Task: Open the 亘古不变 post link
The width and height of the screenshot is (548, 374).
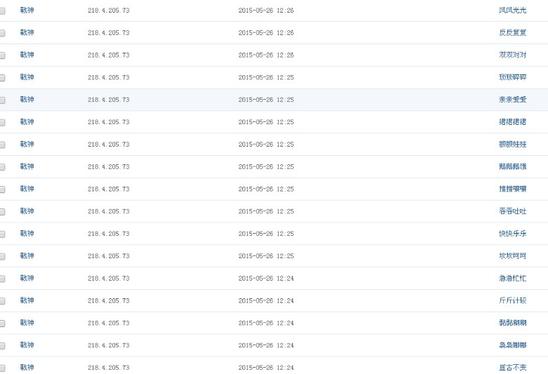Action: (x=512, y=367)
